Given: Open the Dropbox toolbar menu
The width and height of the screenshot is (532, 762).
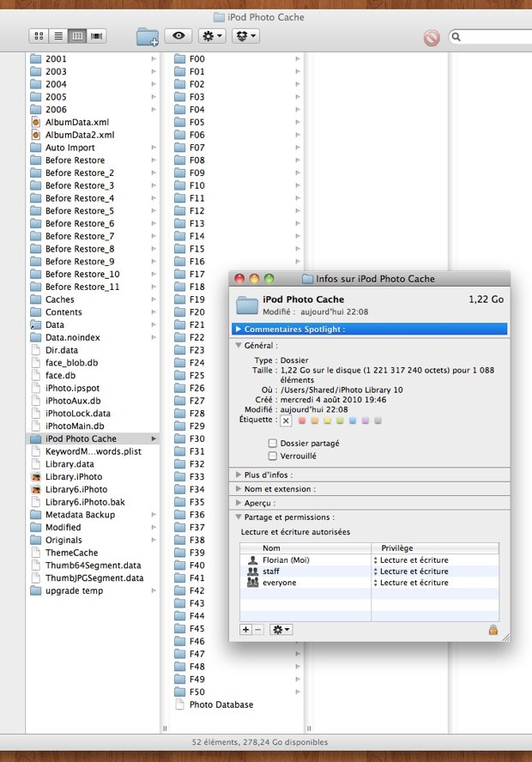Looking at the screenshot, I should (x=246, y=36).
